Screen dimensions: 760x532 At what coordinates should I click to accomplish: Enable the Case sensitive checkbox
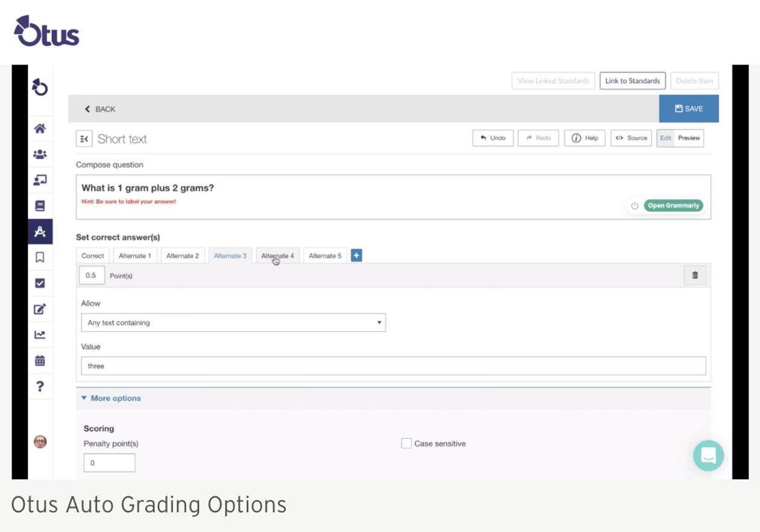coord(407,443)
